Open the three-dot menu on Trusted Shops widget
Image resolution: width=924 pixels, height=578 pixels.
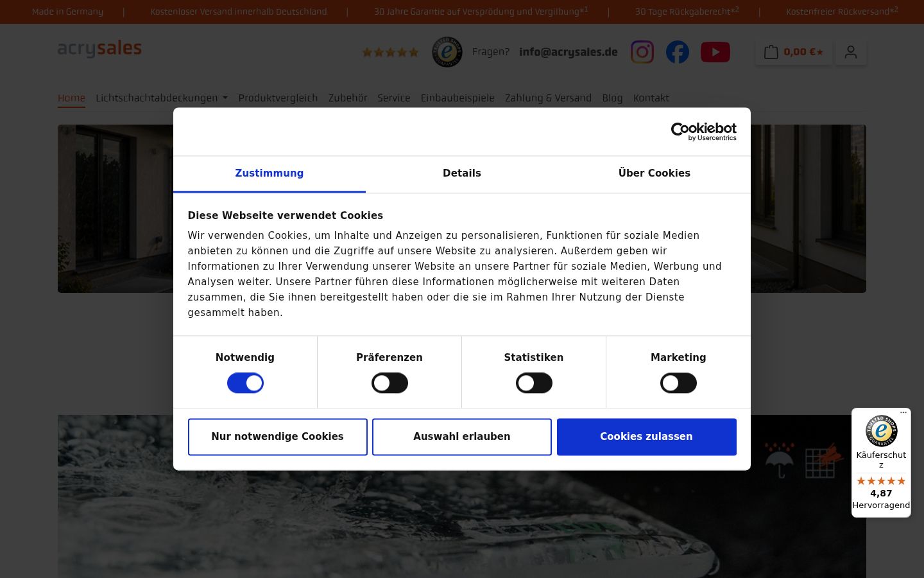pyautogui.click(x=903, y=412)
